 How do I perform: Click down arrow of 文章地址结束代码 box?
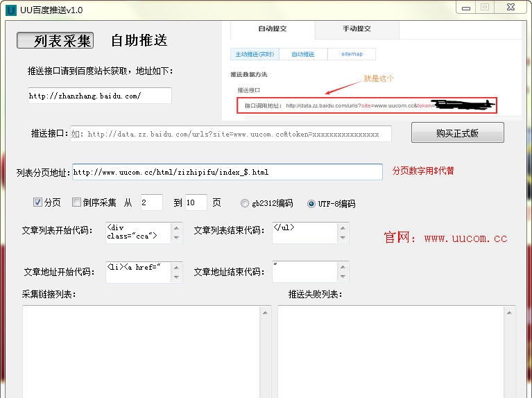tap(343, 277)
